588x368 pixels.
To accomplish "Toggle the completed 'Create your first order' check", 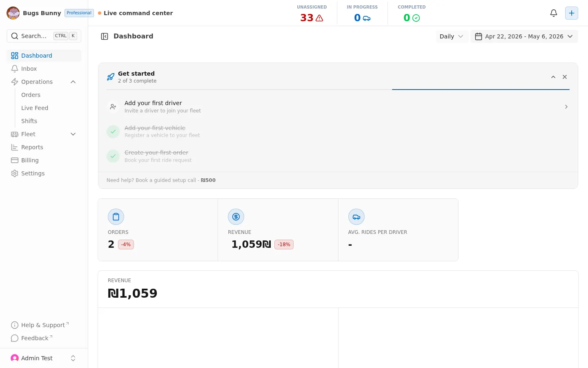I will (x=113, y=156).
